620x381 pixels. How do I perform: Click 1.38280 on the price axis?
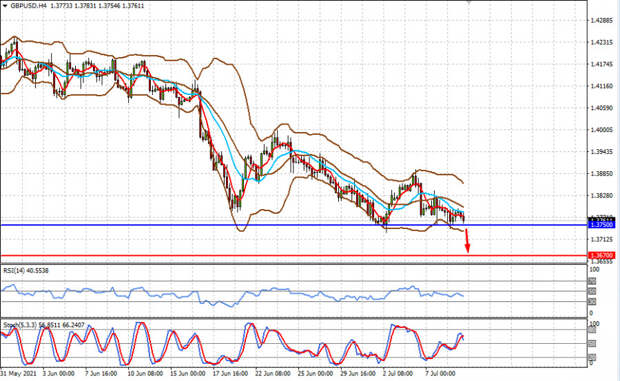601,196
